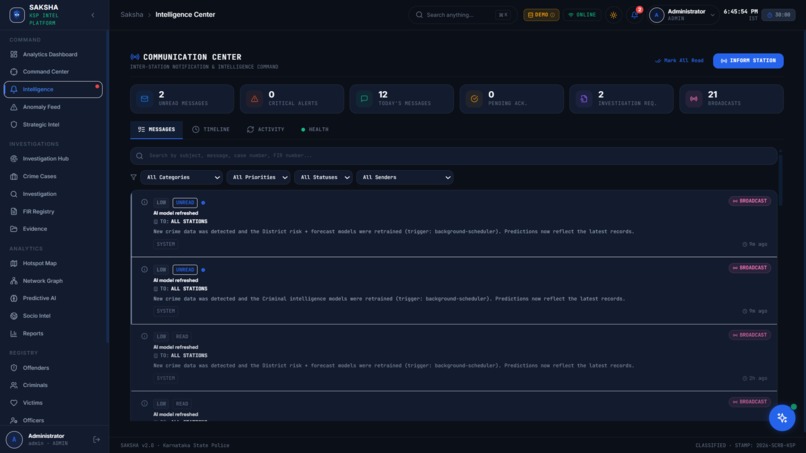Open All Priorities dropdown
The height and width of the screenshot is (453, 806).
pyautogui.click(x=258, y=177)
